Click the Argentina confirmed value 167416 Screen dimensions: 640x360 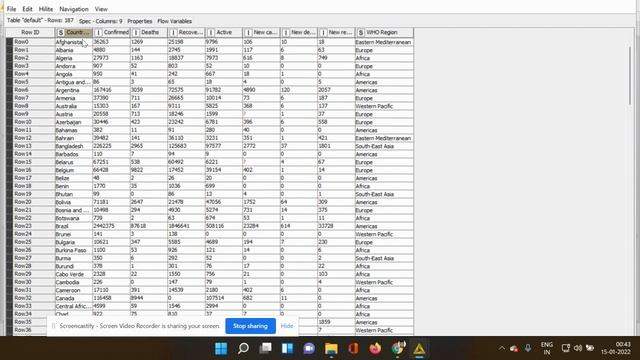tap(111, 90)
